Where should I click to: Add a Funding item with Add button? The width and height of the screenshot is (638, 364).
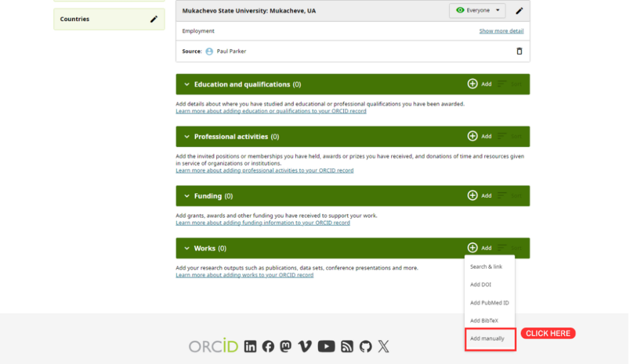pyautogui.click(x=479, y=196)
